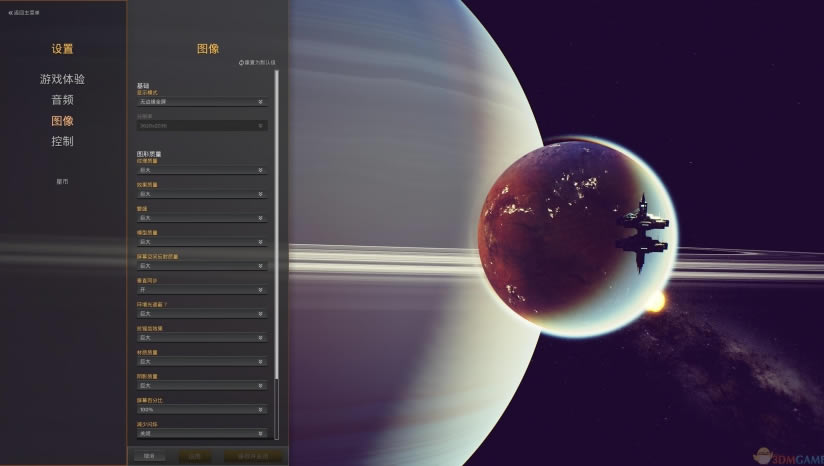Click the 模型质量 dropdown chevron icon
Screen dimensions: 824x466
tap(261, 242)
